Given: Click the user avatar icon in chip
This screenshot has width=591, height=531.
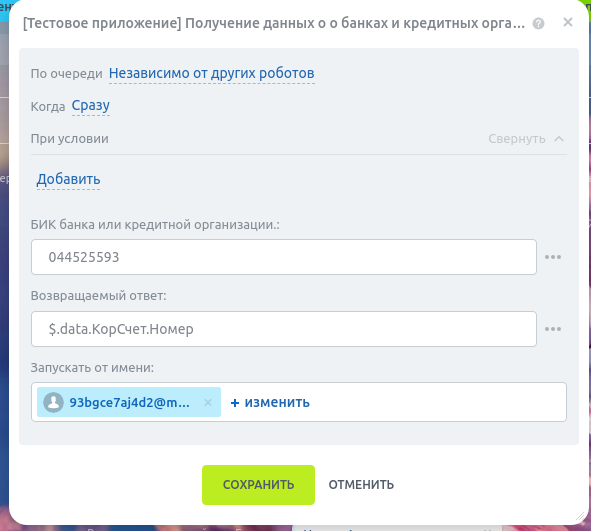Looking at the screenshot, I should (54, 402).
